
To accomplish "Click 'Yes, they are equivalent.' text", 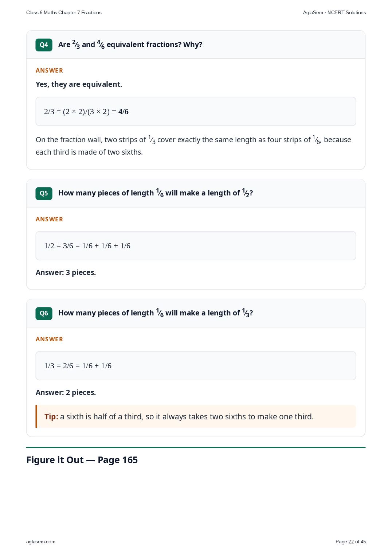I will click(79, 84).
